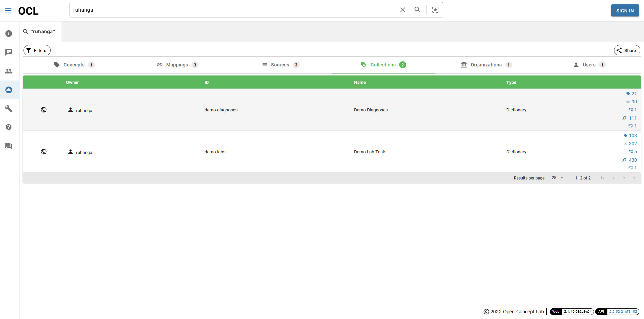644x319 pixels.
Task: Open the Results per page dropdown
Action: 557,178
